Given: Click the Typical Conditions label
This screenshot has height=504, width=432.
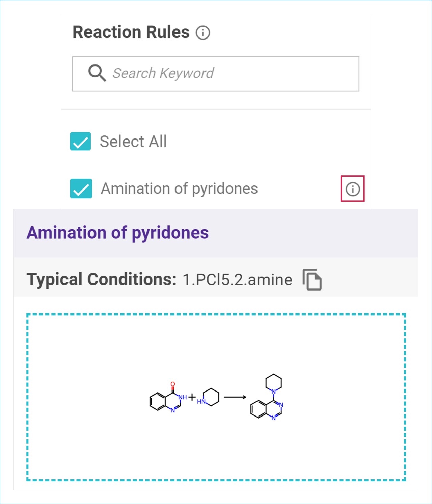Looking at the screenshot, I should [102, 280].
